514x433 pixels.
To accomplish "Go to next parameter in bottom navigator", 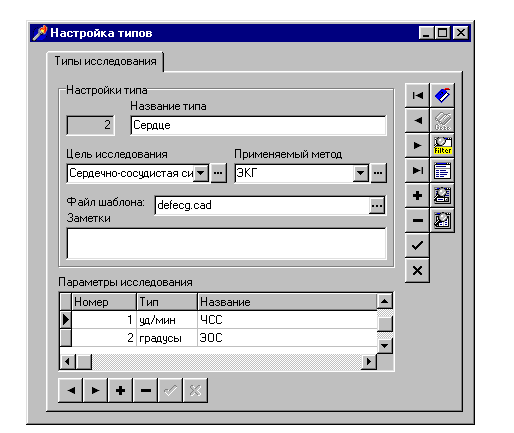I will pyautogui.click(x=95, y=390).
